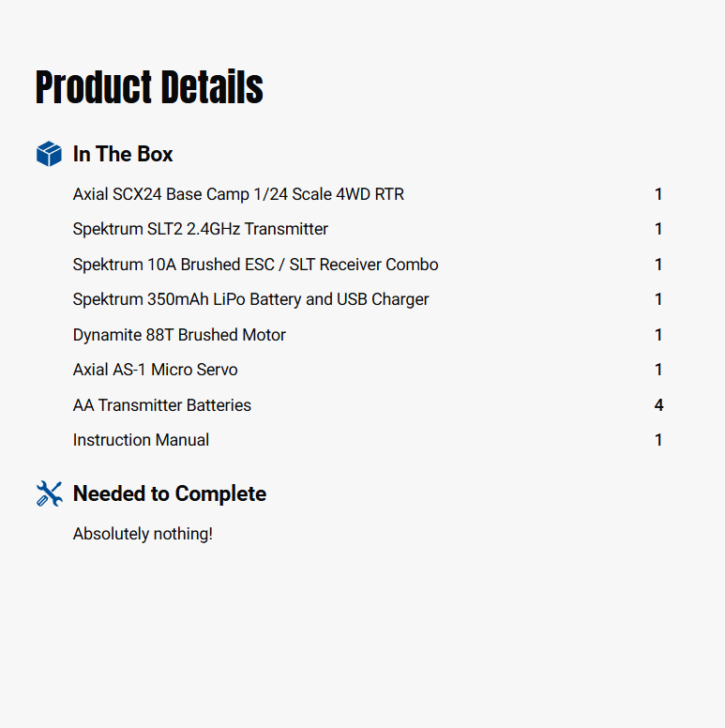Click the wrench and screwdriver tools icon
This screenshot has height=728, width=725.
tap(49, 493)
